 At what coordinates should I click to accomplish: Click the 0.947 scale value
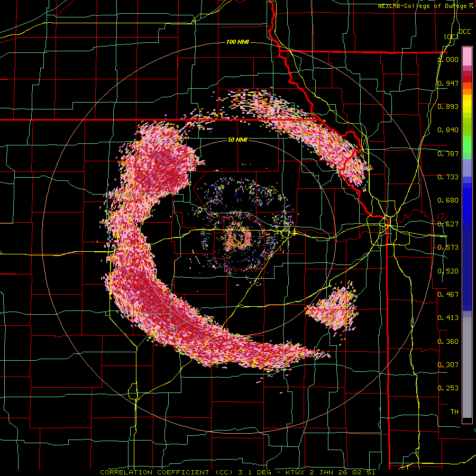(448, 83)
